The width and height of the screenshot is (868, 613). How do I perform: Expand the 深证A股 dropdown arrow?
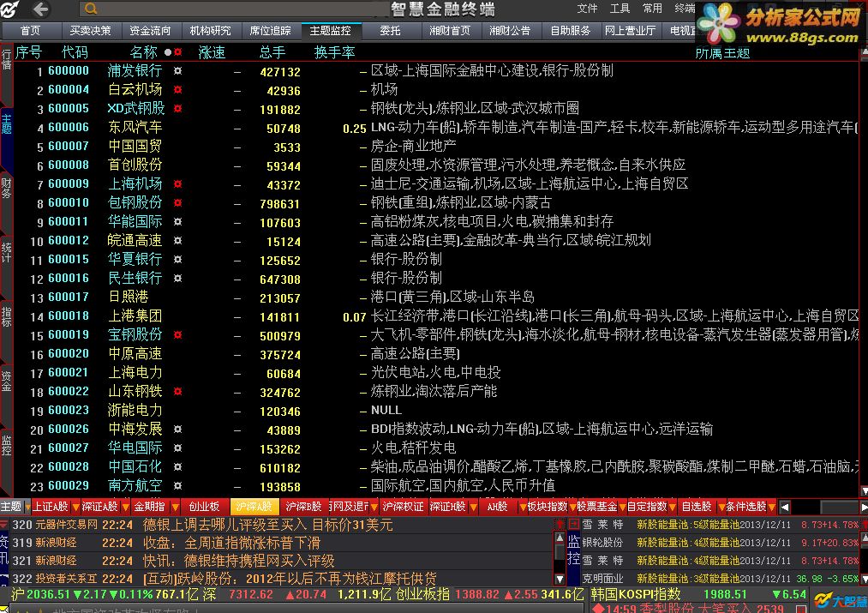point(125,507)
